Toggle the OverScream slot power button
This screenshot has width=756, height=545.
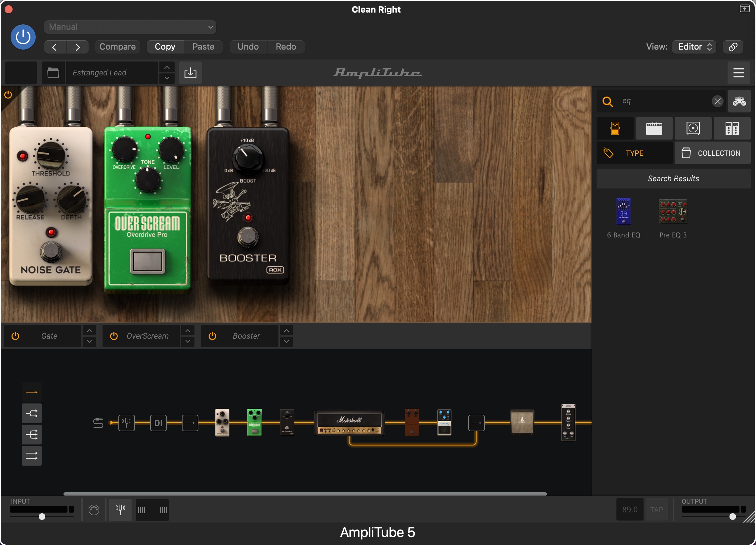114,336
